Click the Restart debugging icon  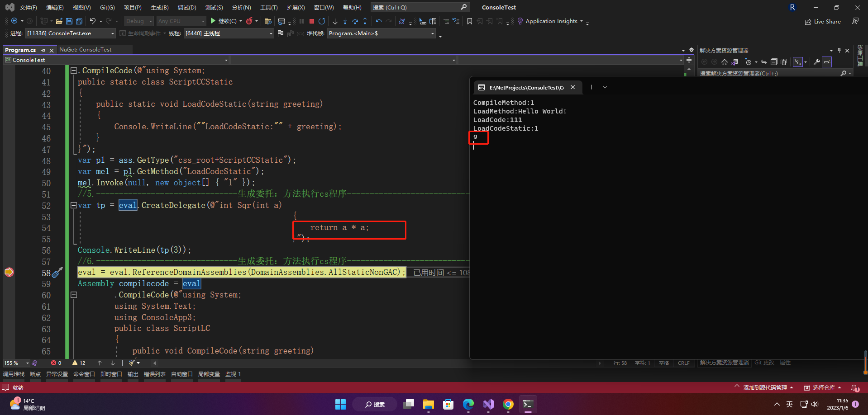coord(322,21)
